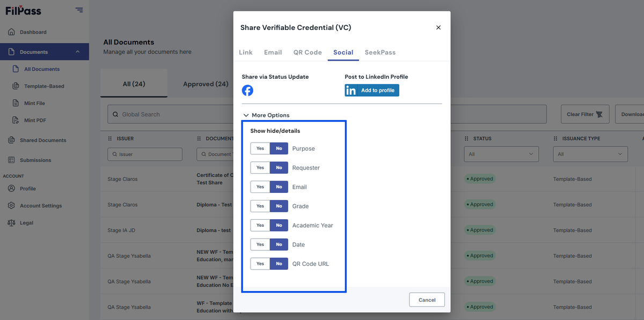Set Date toggle to Yes
Viewport: 644px width, 320px height.
[260, 244]
